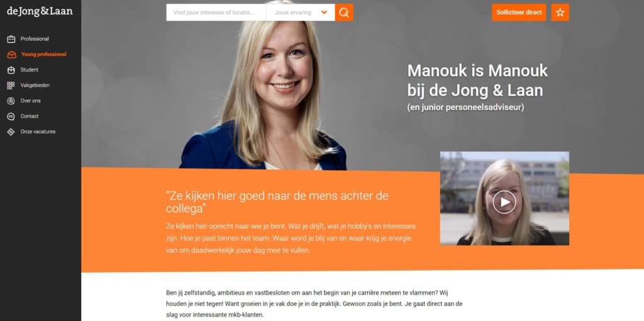The image size is (644, 321).
Task: Click the Onze vacatures diamond icon
Action: click(11, 132)
